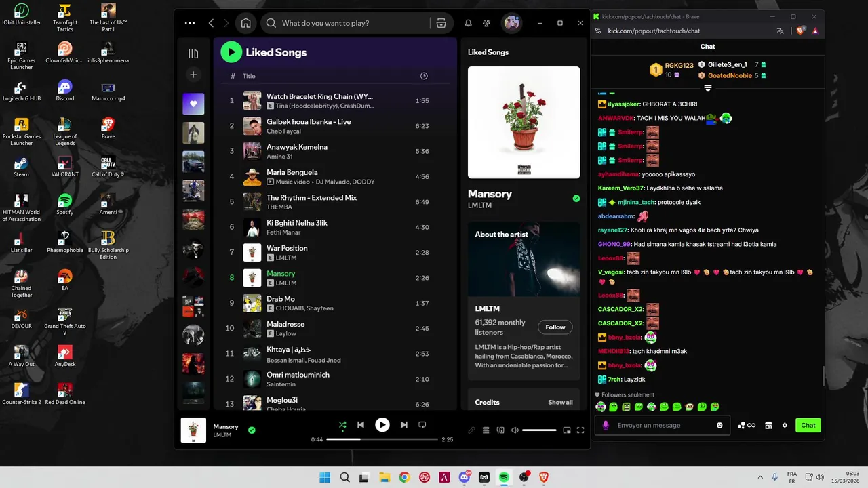Click the Create plus button in Spotify sidebar
868x488 pixels.
pos(193,75)
